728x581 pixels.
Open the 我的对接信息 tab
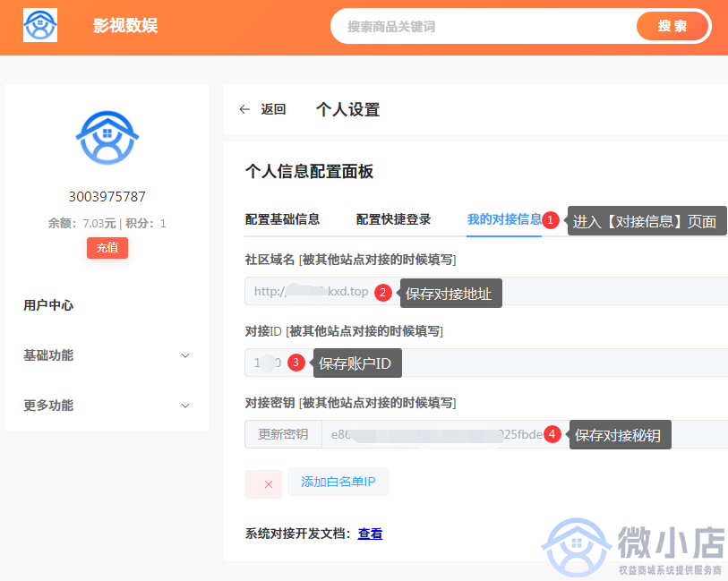[x=504, y=219]
